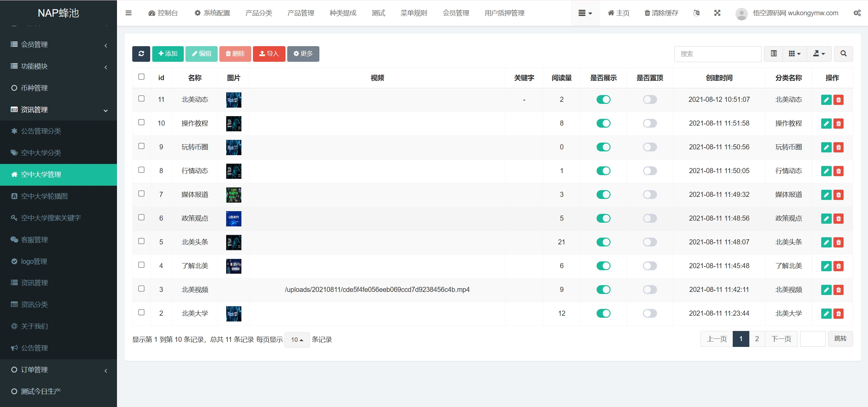
Task: Click the search magnifier icon button
Action: (x=843, y=54)
